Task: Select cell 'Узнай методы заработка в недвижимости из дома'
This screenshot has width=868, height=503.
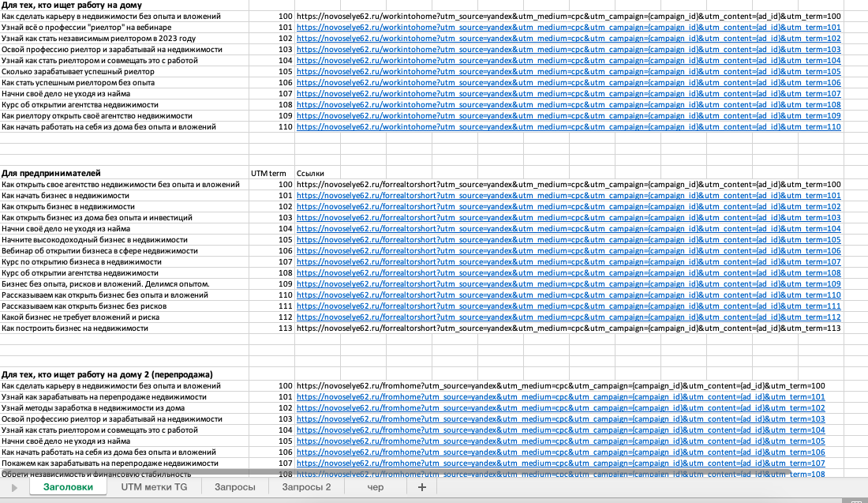Action: (x=125, y=408)
